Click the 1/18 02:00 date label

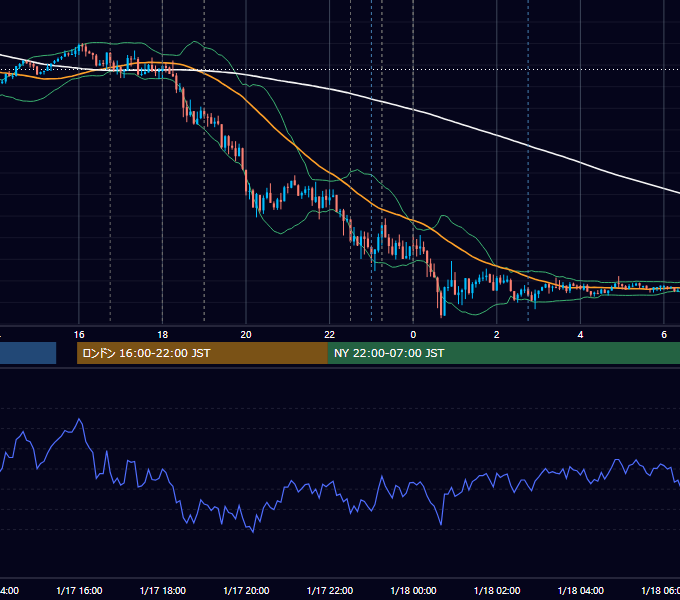497,590
